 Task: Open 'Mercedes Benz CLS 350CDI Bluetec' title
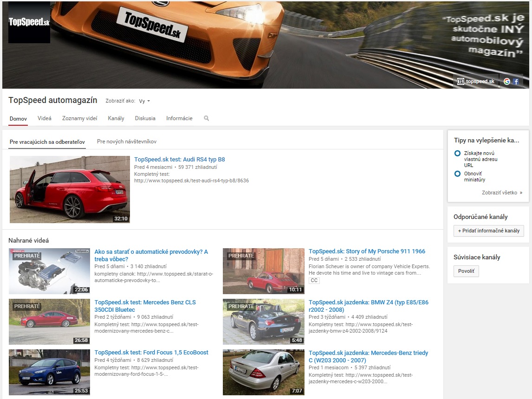pyautogui.click(x=145, y=306)
